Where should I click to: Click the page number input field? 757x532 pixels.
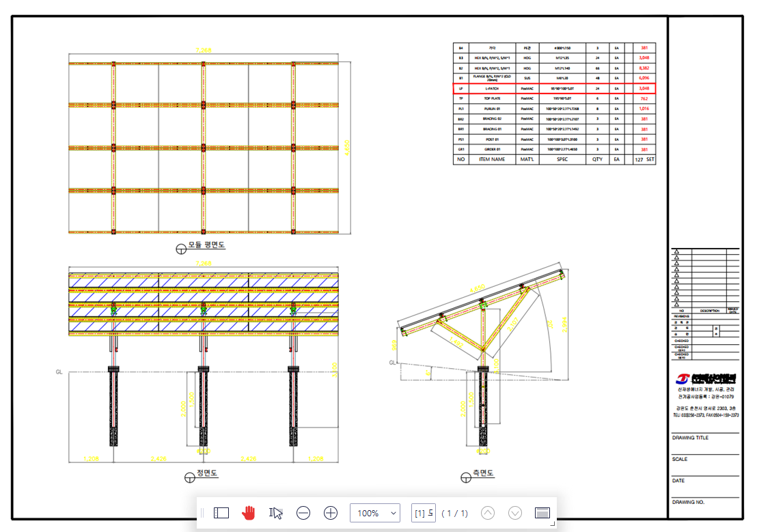point(423,513)
